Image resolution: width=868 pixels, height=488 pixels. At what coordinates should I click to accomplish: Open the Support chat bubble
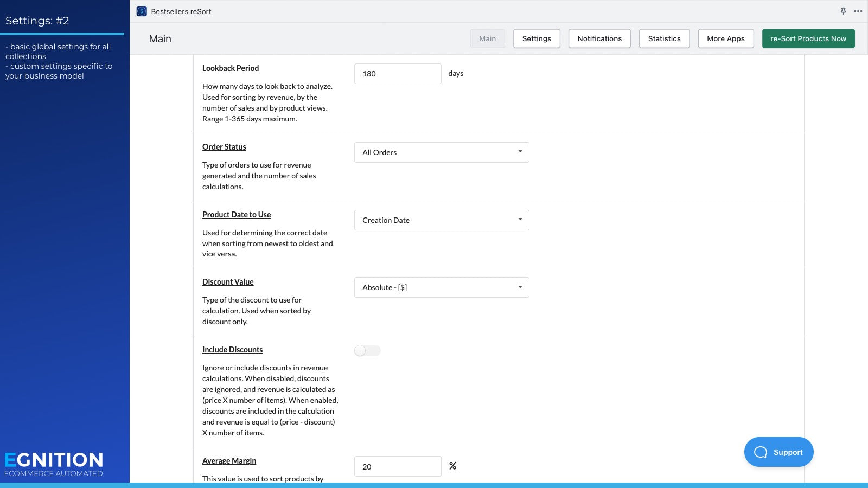pyautogui.click(x=778, y=452)
